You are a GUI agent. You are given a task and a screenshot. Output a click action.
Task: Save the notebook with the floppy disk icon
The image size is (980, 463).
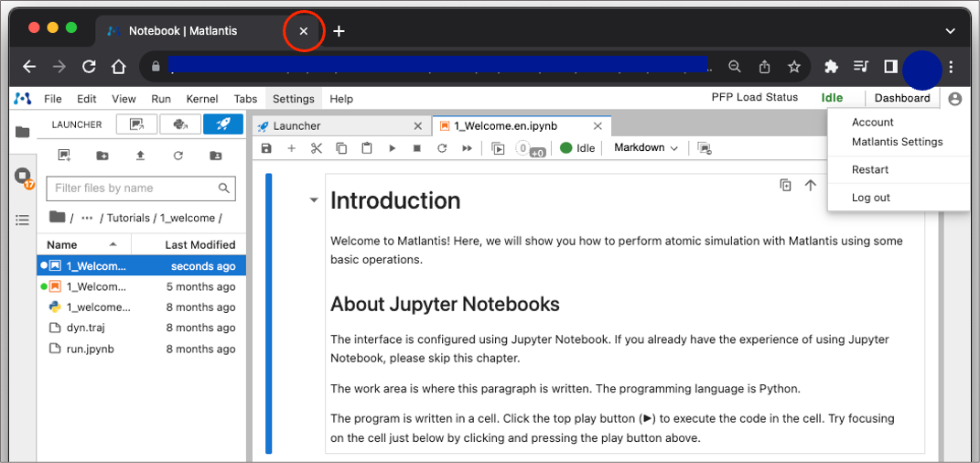tap(266, 148)
